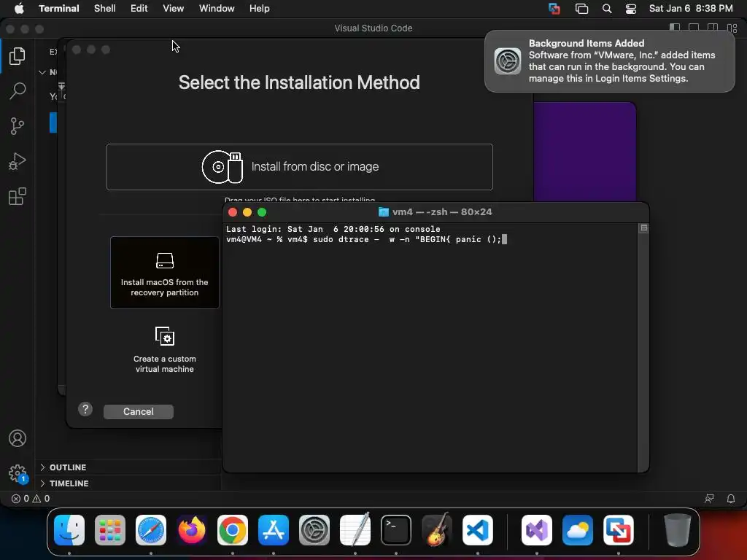This screenshot has width=747, height=560.
Task: Open System Settings from the Dock
Action: tap(314, 530)
